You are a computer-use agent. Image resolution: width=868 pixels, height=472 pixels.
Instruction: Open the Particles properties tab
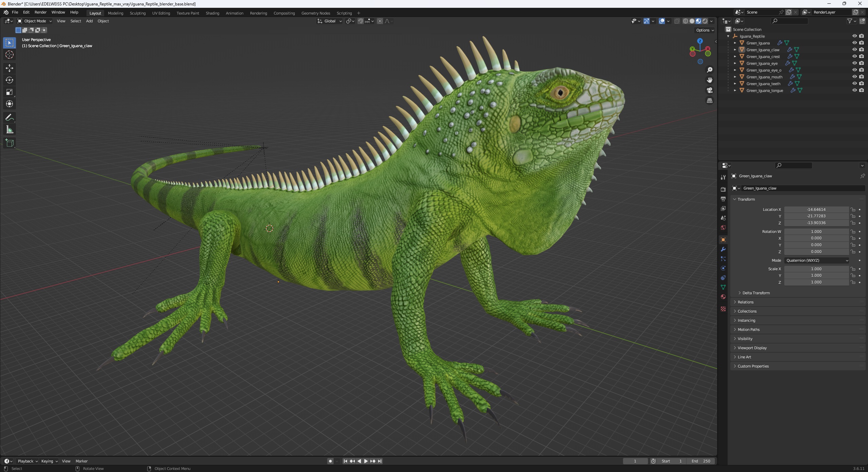(x=723, y=259)
